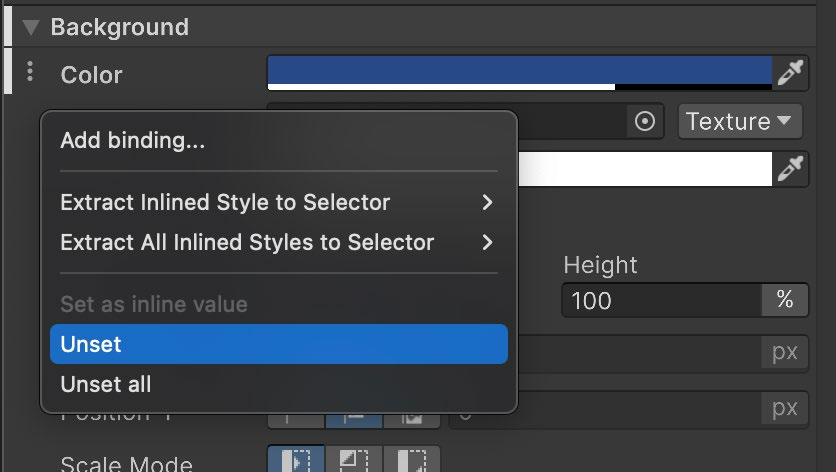The width and height of the screenshot is (836, 472).
Task: Change the px unit below Height
Action: coord(785,353)
